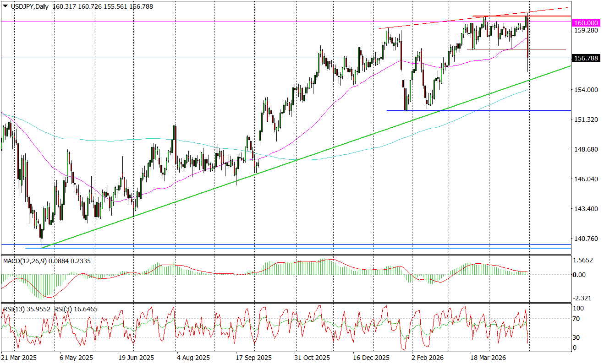The image size is (604, 364).
Task: Click the 17 Sep 2025 date marker
Action: [x=253, y=357]
